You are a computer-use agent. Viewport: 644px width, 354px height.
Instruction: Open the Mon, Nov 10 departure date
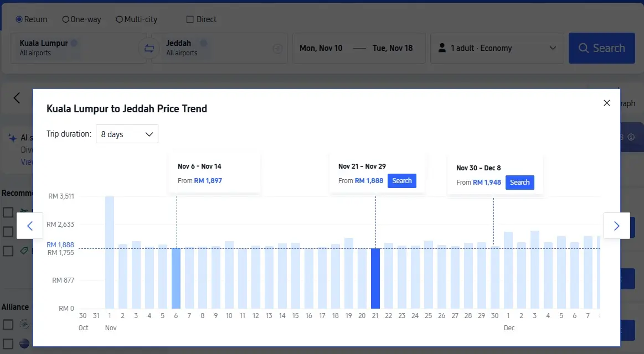pyautogui.click(x=321, y=48)
